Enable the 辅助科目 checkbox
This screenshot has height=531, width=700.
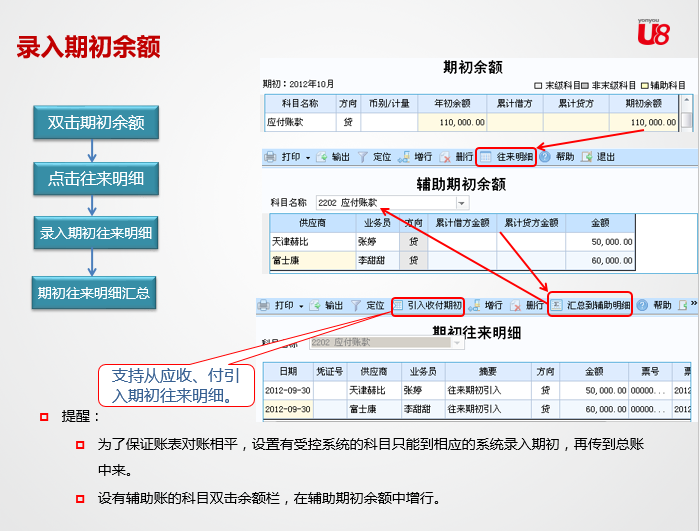pos(644,86)
